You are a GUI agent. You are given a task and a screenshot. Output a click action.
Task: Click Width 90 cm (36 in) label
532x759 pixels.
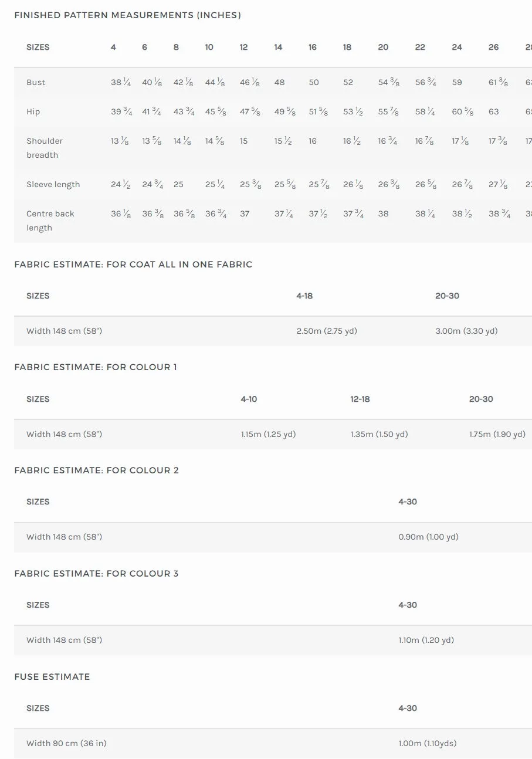coord(66,743)
